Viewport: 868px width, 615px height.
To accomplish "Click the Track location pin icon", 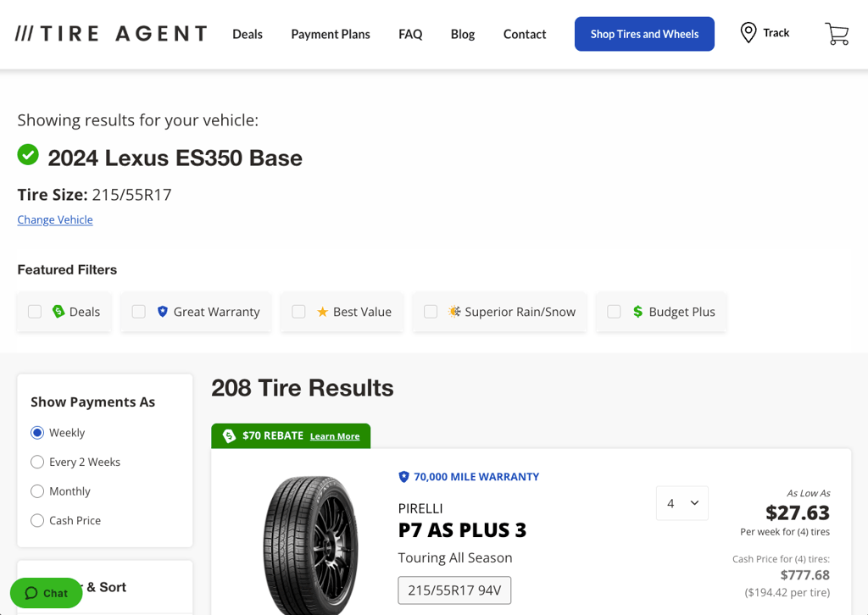I will point(748,33).
